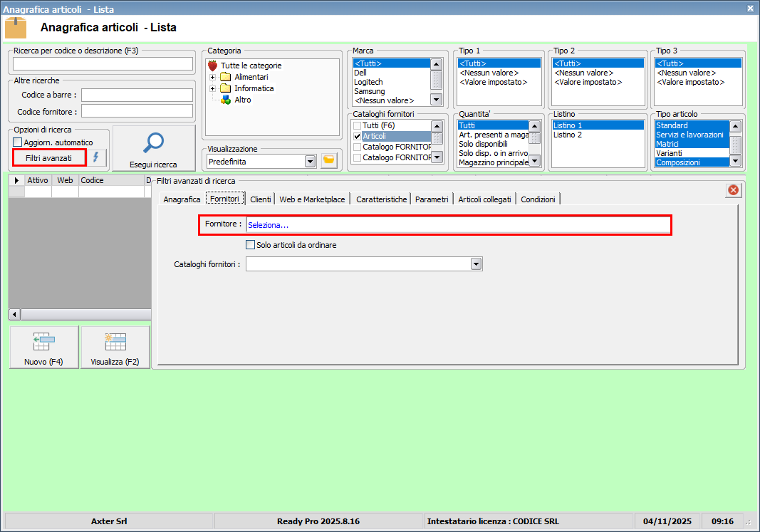Click the Seleziona... supplier link
The image size is (760, 532).
coord(268,225)
